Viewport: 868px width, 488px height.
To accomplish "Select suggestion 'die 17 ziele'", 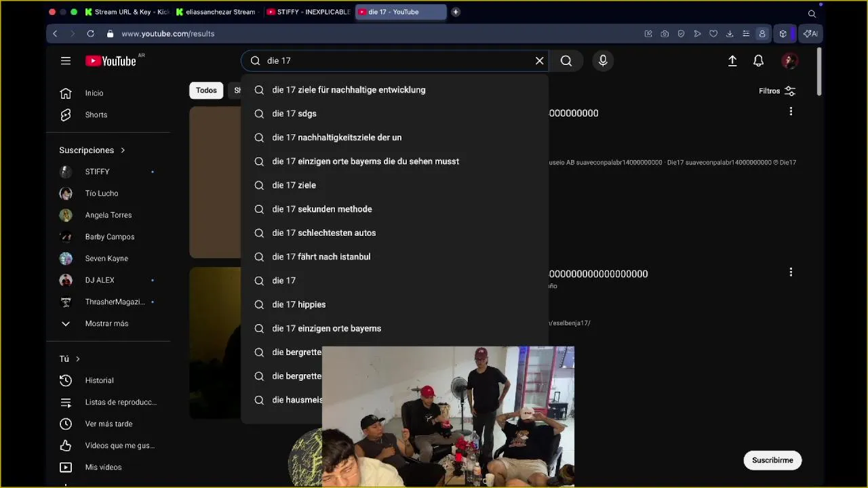I will pos(395,185).
